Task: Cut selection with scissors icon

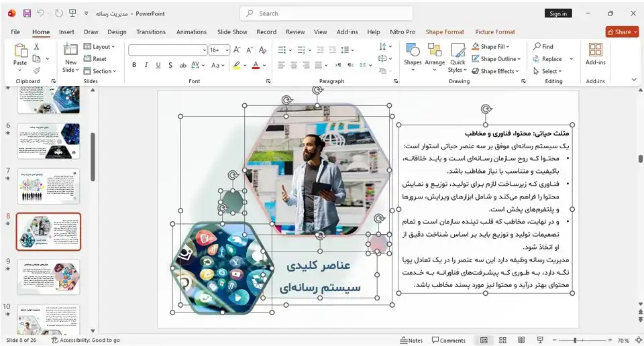Action: click(36, 47)
